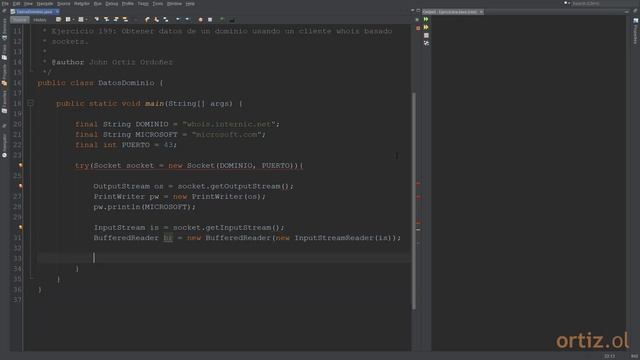Viewport: 640px width, 360px height.
Task: Switch to the History view tab
Action: click(40, 20)
